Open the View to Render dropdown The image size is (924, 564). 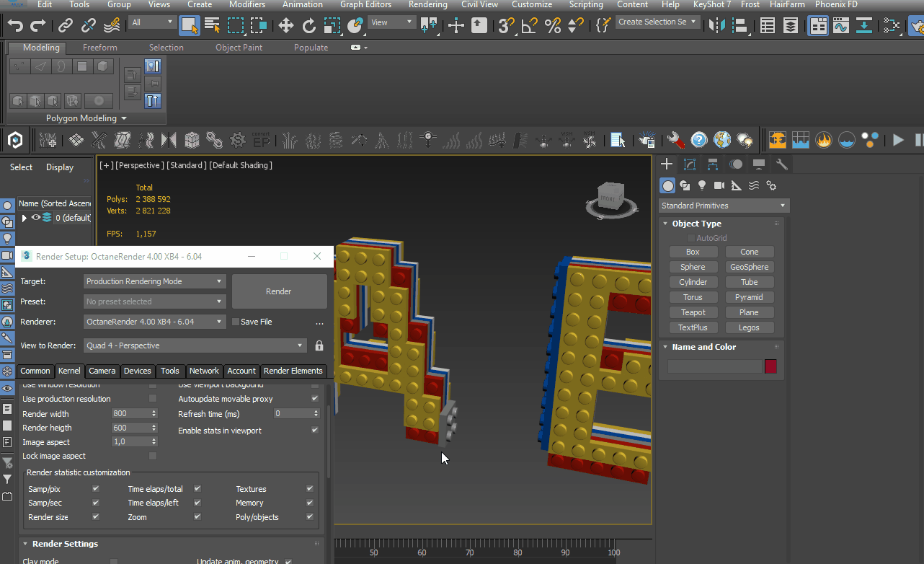(195, 345)
